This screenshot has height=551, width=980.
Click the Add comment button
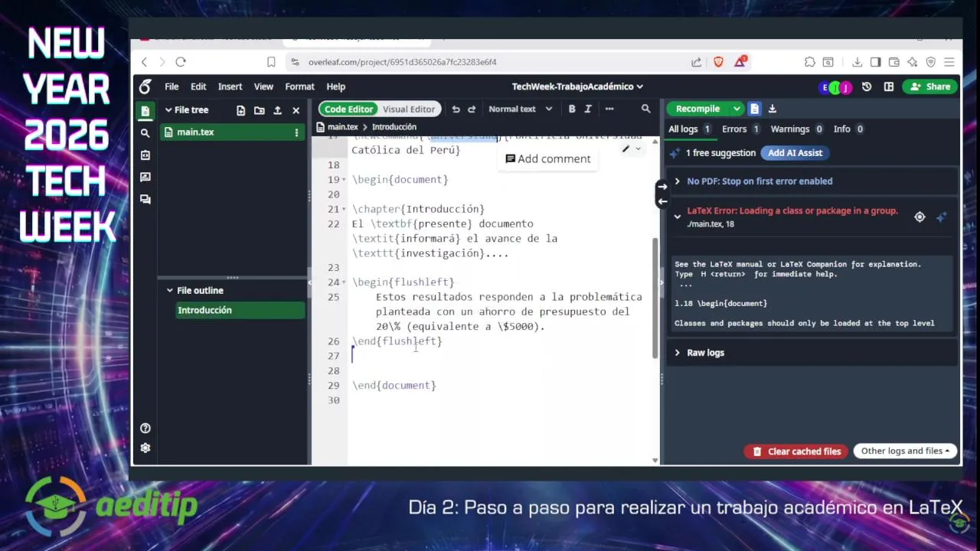tap(548, 159)
